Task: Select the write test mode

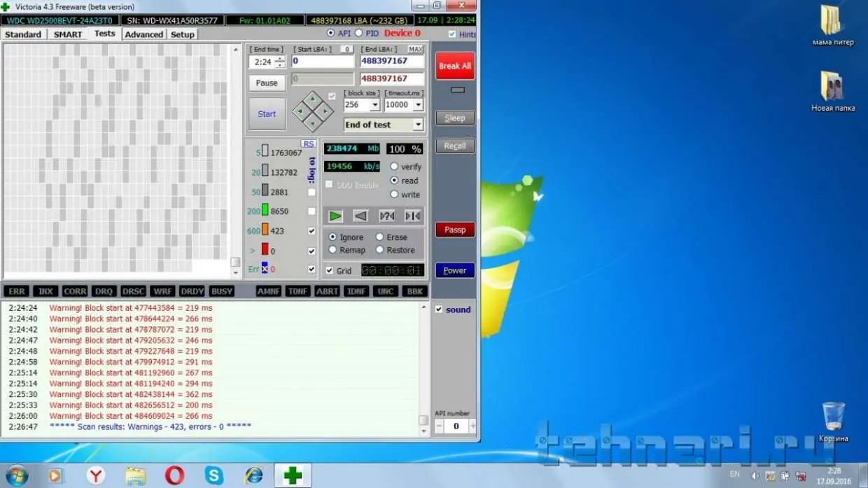Action: (x=394, y=195)
